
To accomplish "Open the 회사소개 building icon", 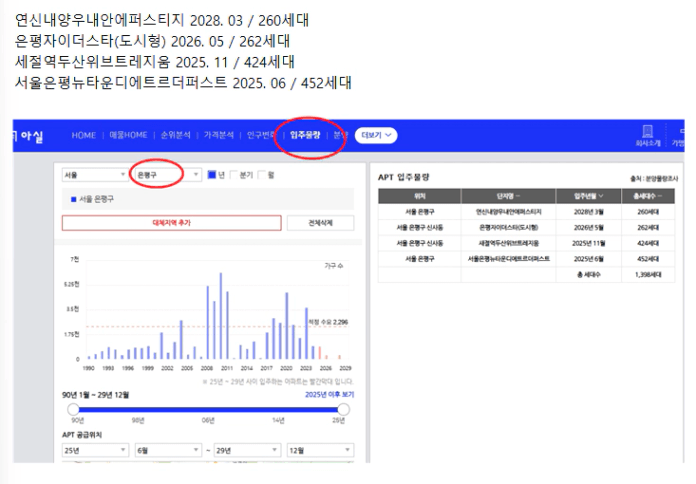I will point(648,131).
